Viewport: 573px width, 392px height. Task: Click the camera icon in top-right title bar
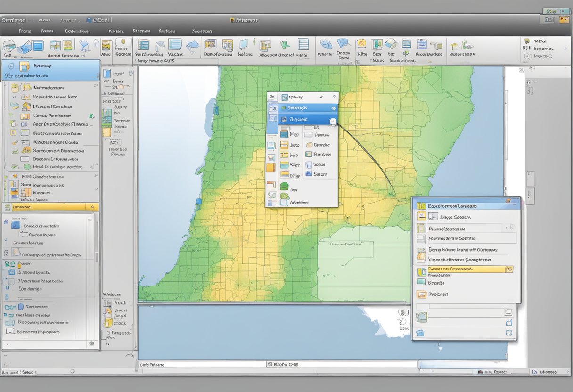tap(549, 20)
